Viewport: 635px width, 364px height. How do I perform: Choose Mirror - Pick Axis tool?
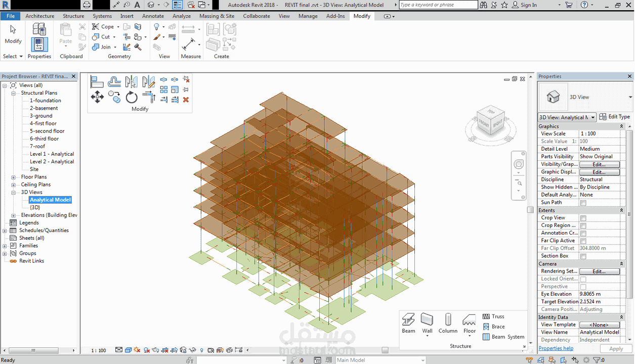click(132, 82)
